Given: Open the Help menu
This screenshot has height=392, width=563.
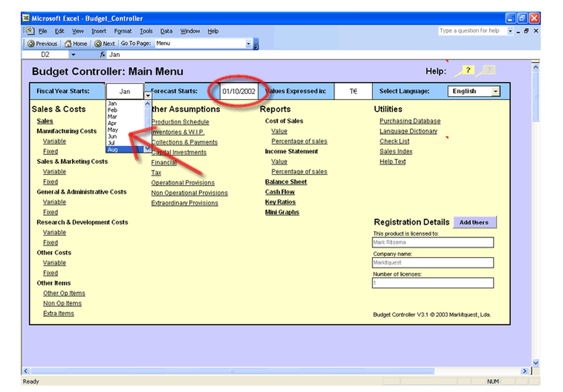Looking at the screenshot, I should [x=213, y=31].
